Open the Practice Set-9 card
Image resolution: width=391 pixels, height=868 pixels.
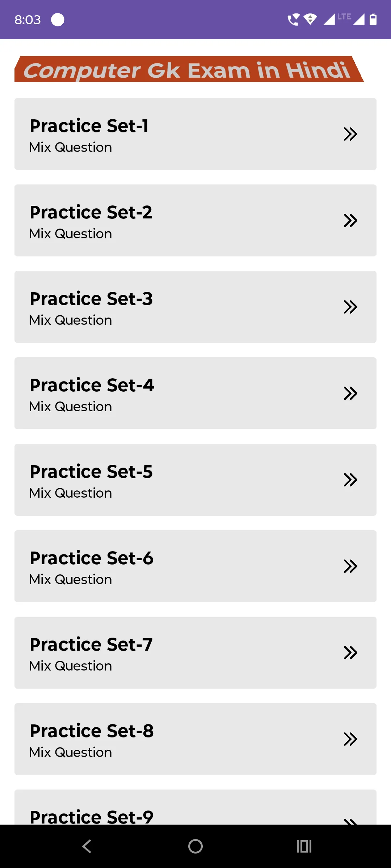tap(195, 807)
